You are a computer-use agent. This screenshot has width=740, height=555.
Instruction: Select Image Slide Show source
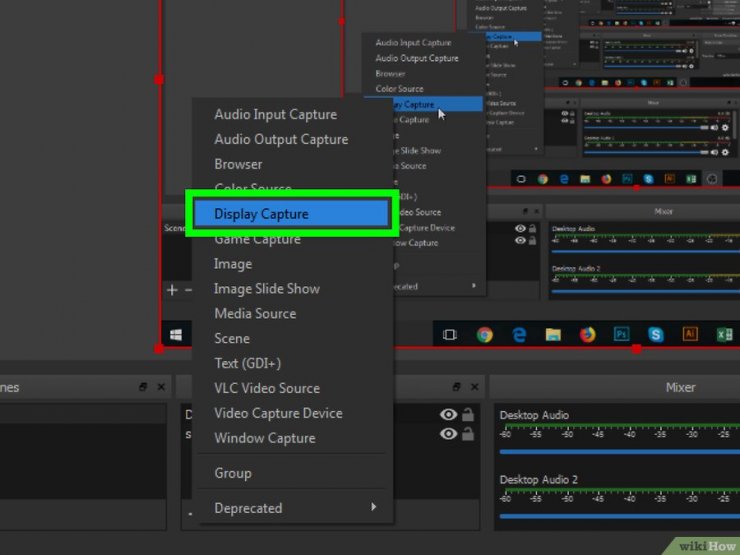267,289
